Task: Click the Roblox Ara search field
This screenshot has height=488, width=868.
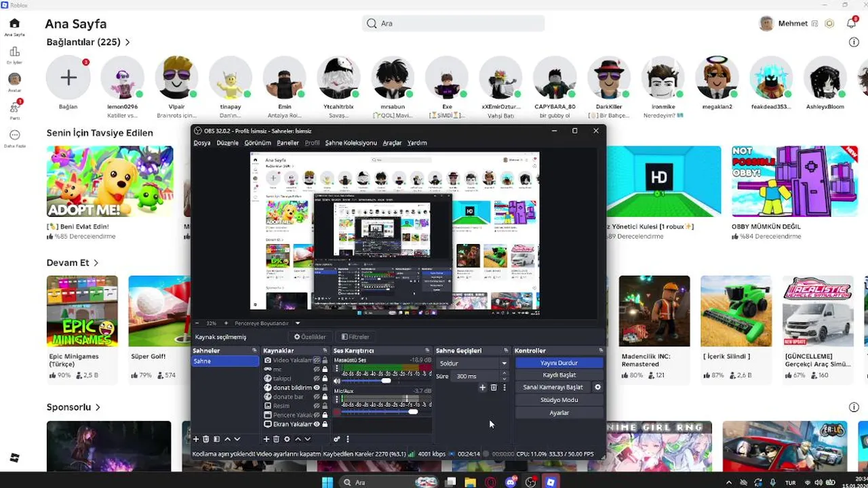Action: (453, 23)
